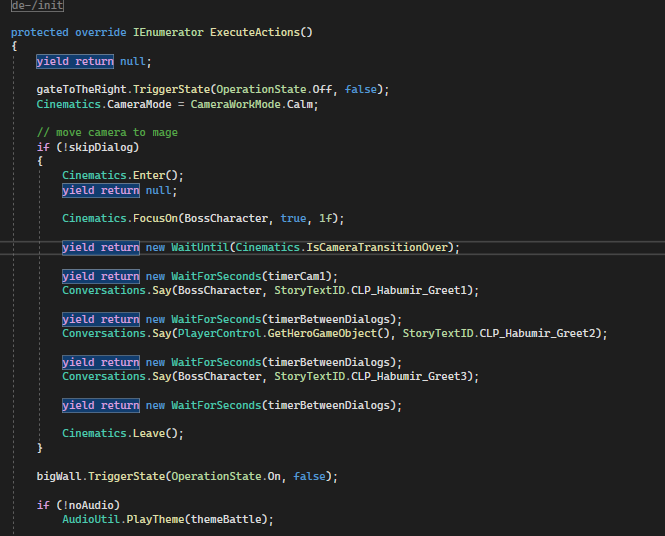Click the Cinematics.Enter() call

tap(123, 175)
